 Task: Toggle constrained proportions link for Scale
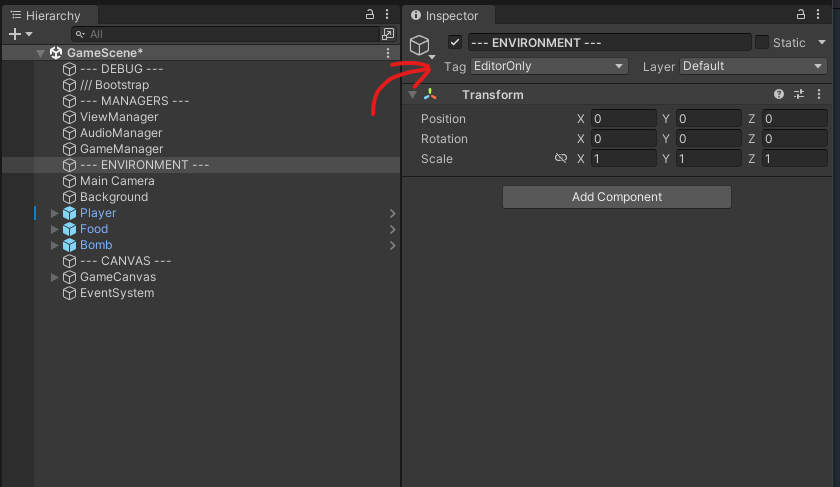[560, 158]
